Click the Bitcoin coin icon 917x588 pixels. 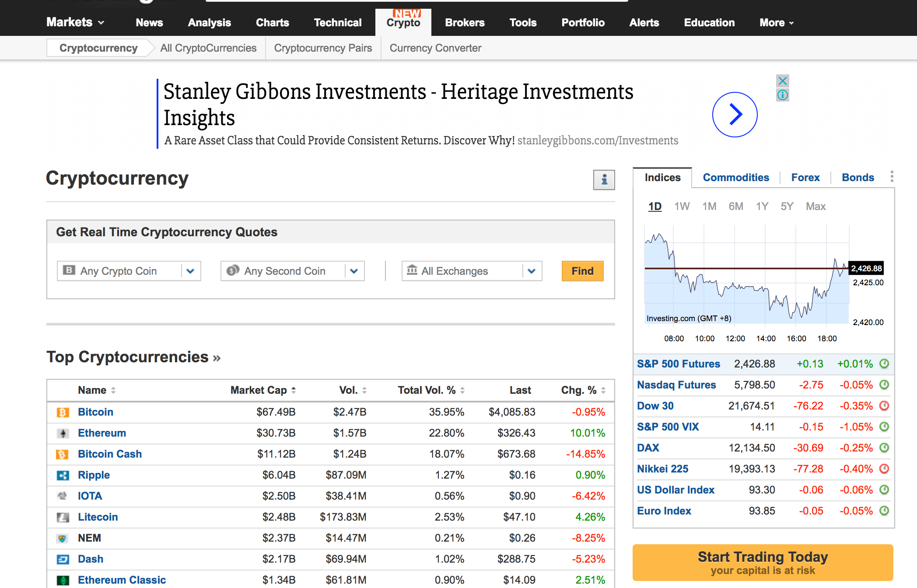point(63,412)
